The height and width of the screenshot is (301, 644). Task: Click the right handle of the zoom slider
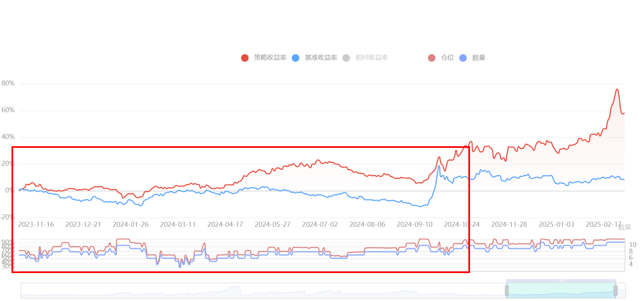pos(615,290)
